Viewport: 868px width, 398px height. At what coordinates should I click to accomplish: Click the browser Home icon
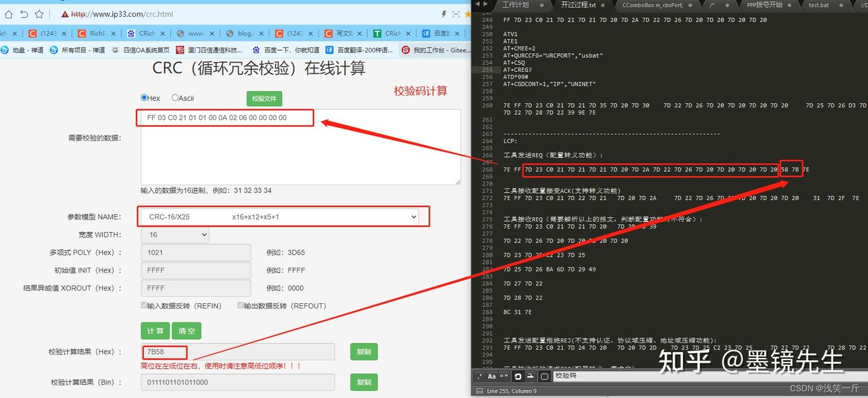point(8,14)
